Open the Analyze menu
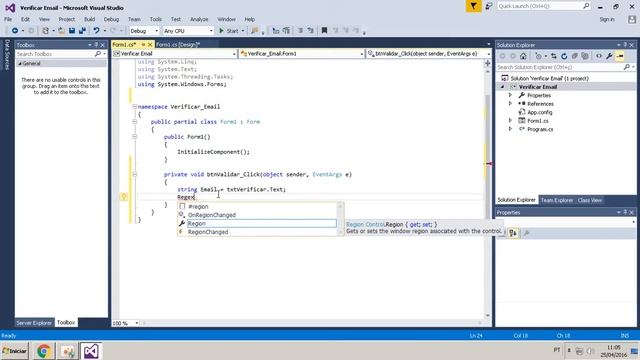The width and height of the screenshot is (640, 360). coord(199,19)
